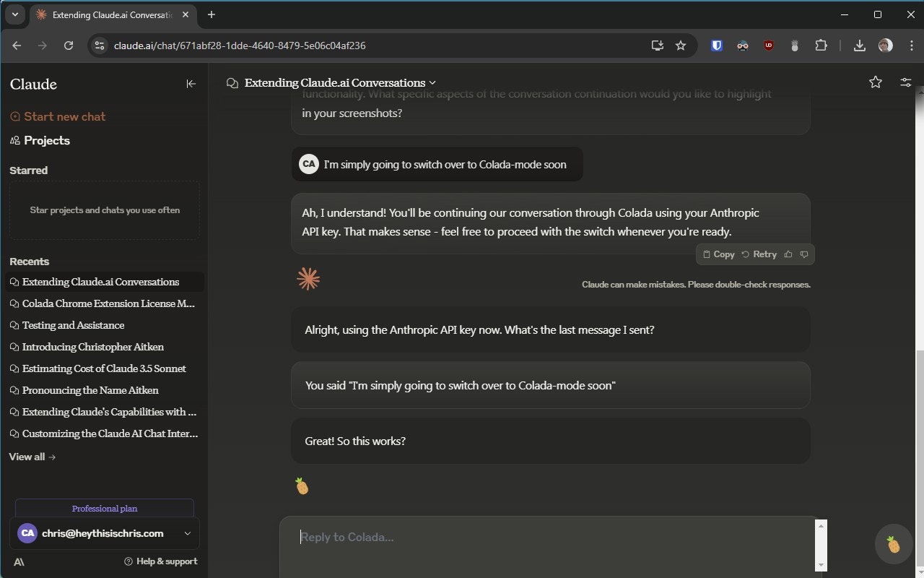Open Estimating Cost of Claude 3.5 Sonnet chat
This screenshot has width=924, height=578.
click(104, 368)
